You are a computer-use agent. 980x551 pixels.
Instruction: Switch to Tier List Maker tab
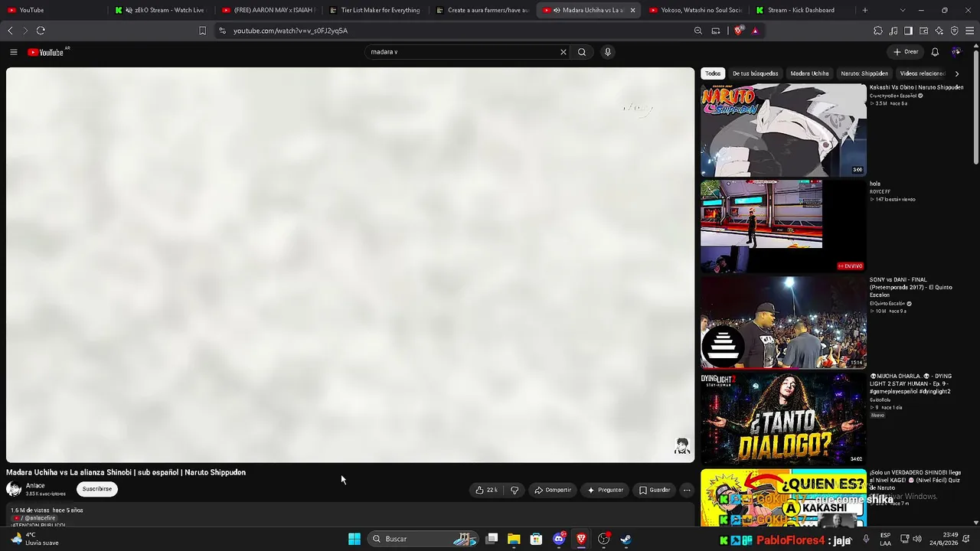tap(374, 10)
